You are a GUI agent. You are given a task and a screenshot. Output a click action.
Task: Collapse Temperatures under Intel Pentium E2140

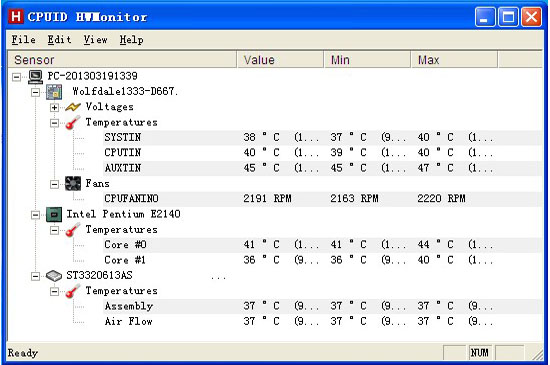(54, 230)
